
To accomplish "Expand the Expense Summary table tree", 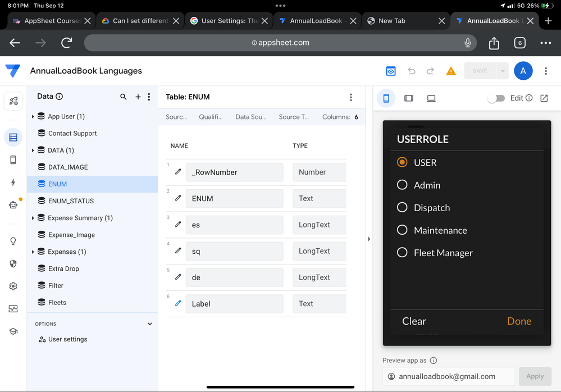I will [33, 218].
